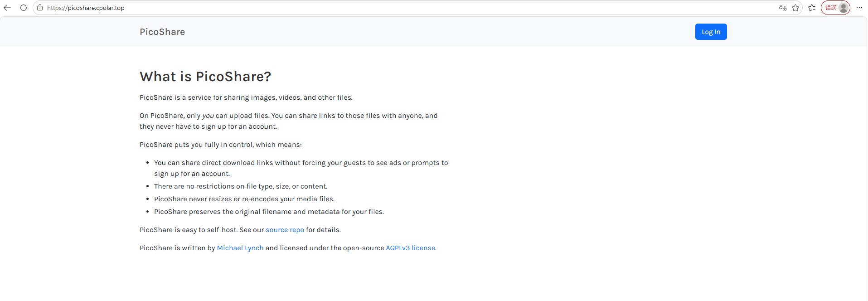Open the PicoShare home brand link
This screenshot has width=868, height=301.
(x=162, y=32)
